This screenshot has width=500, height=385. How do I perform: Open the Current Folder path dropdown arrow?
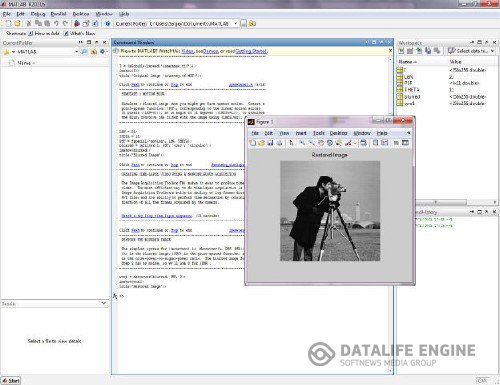pos(236,24)
